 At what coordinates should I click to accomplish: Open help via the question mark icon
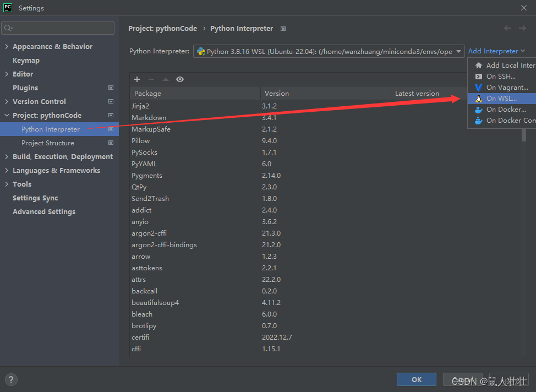click(10, 379)
